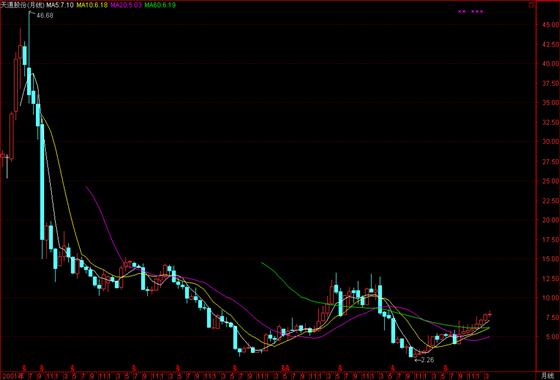Toggle the yellow MA10 6.18 indicator label
The height and width of the screenshot is (380, 560).
[91, 5]
